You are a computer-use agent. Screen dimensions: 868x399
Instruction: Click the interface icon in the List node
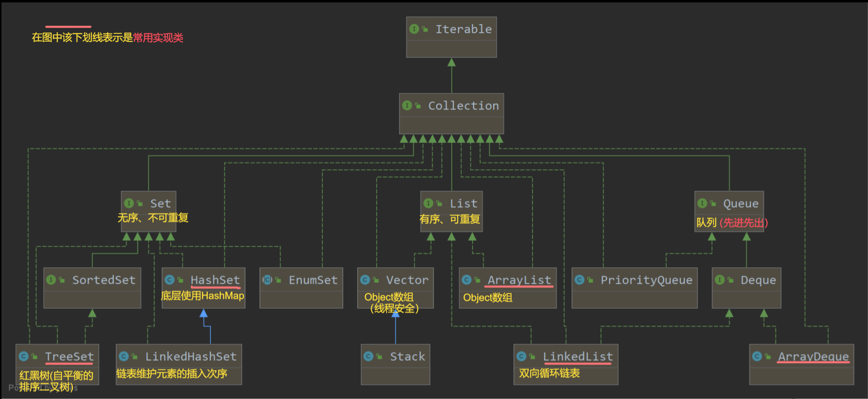(x=428, y=203)
